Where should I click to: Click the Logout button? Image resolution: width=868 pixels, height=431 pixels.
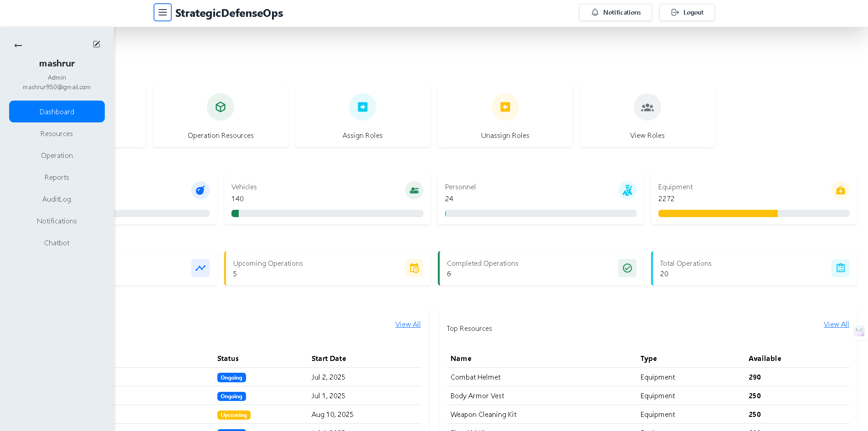click(687, 12)
